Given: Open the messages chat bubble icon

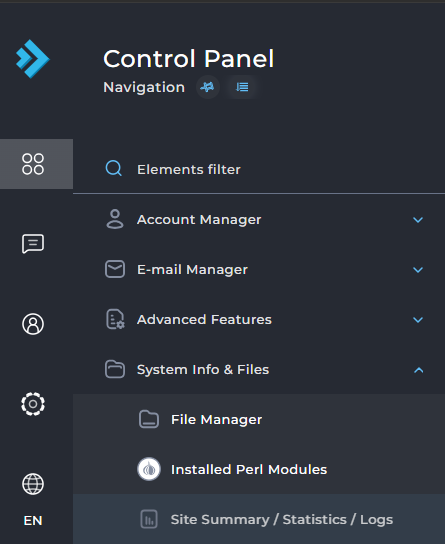Looking at the screenshot, I should click(x=33, y=244).
